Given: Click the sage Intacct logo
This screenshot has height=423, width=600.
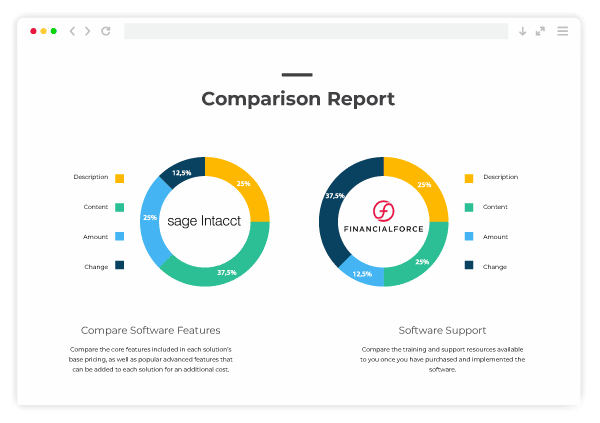Looking at the screenshot, I should (x=204, y=221).
